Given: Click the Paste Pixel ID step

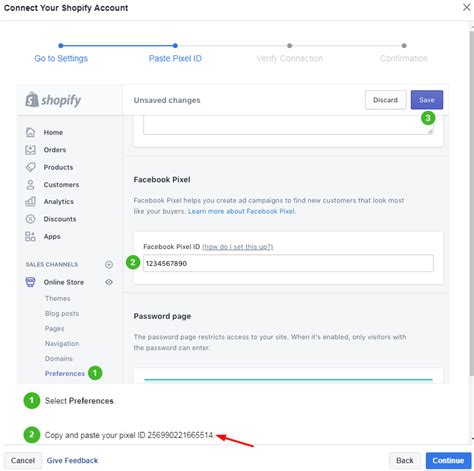Looking at the screenshot, I should pos(175,58).
